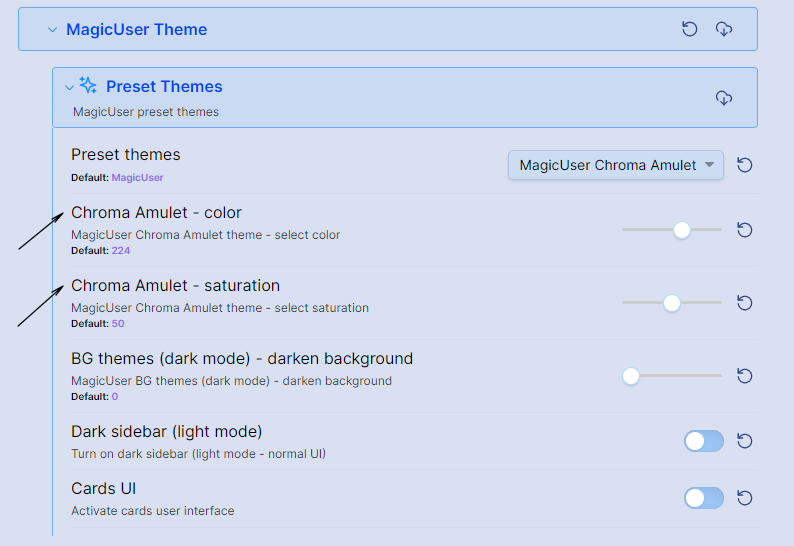Reset Chroma Amulet saturation to default
The width and height of the screenshot is (794, 546).
click(x=744, y=303)
